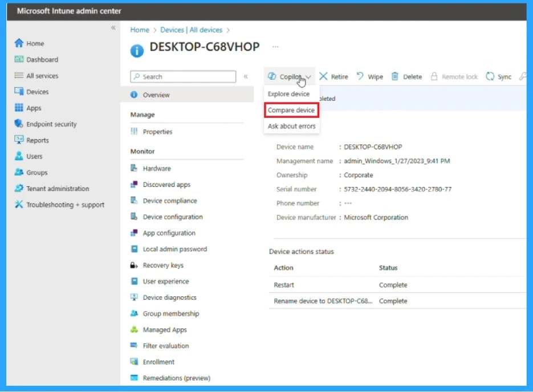Image resolution: width=533 pixels, height=392 pixels.
Task: Open the Apps grid icon
Action: coord(19,108)
